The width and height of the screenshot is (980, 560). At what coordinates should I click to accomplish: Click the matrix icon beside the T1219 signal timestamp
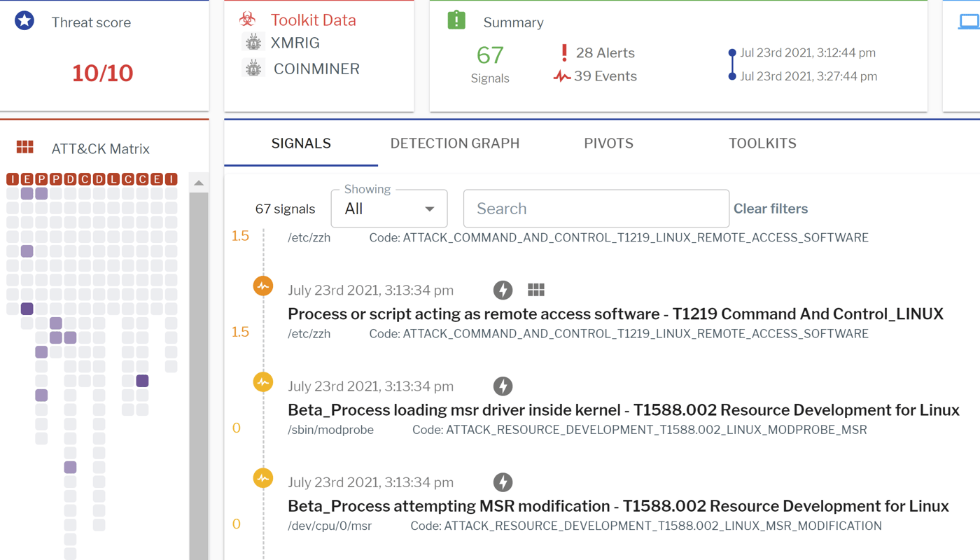tap(536, 289)
